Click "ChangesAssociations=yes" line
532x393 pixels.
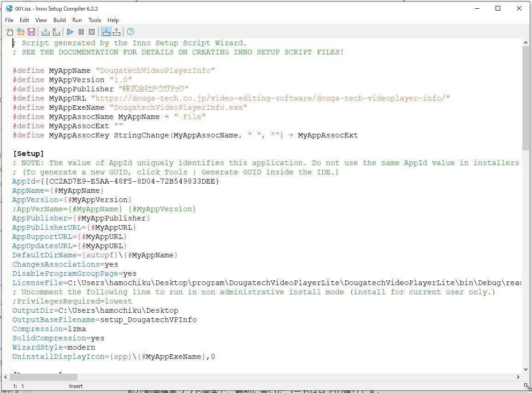65,264
